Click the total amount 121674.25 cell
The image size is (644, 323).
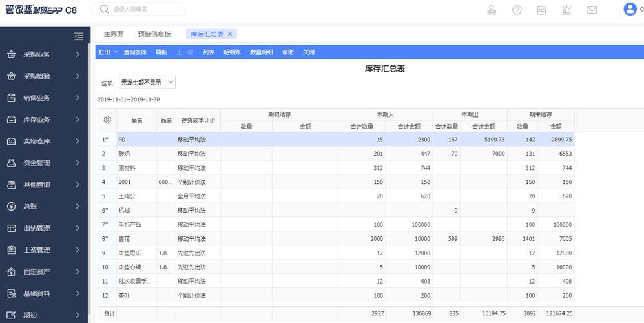coord(556,313)
